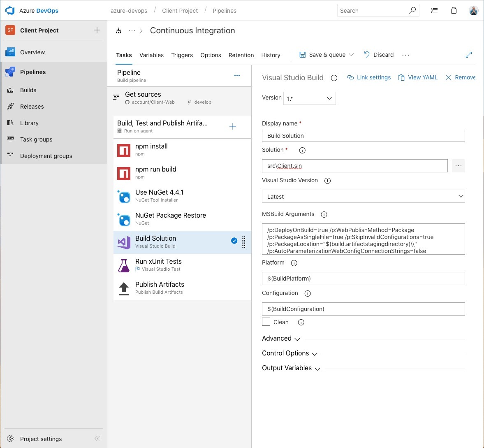
Task: Toggle the Build Solution task checkmark
Action: coord(234,241)
